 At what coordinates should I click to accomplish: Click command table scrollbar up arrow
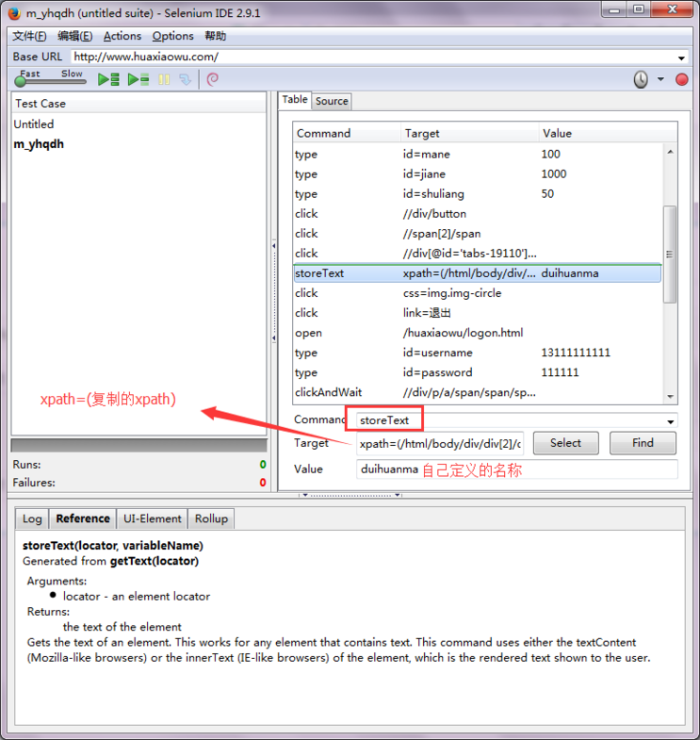pos(670,152)
